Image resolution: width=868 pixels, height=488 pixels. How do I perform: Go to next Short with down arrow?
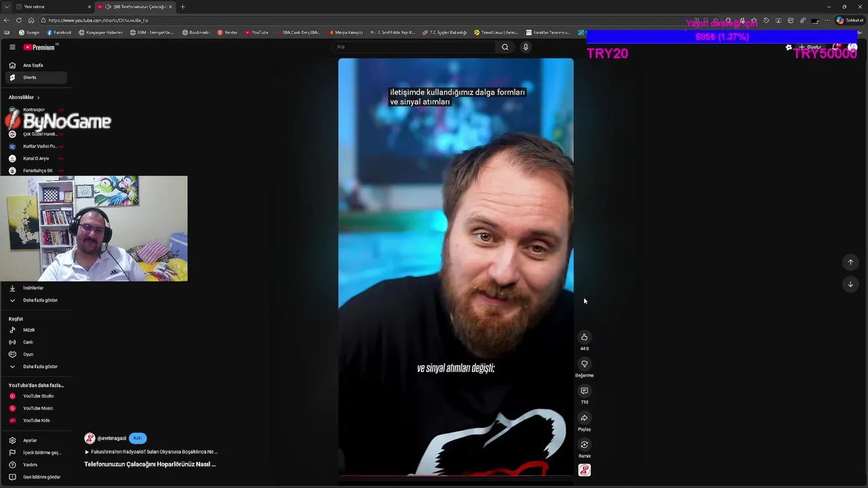pyautogui.click(x=850, y=285)
